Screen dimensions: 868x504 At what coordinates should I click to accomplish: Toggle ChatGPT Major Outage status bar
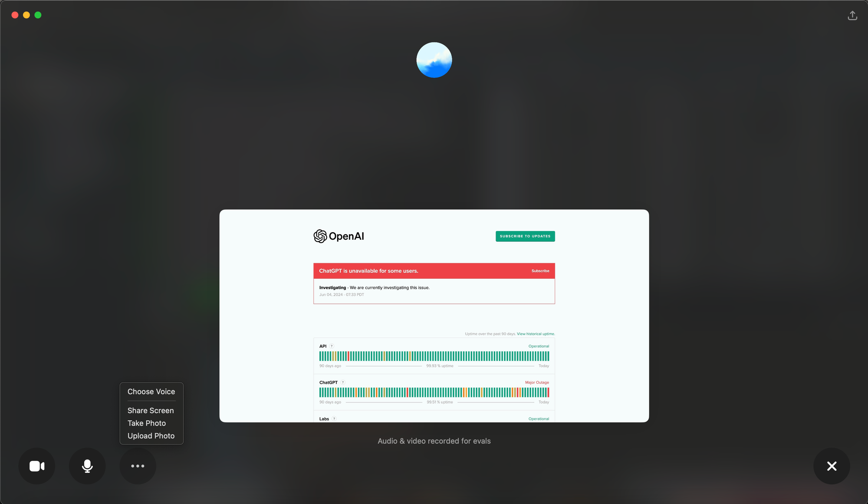pyautogui.click(x=434, y=393)
